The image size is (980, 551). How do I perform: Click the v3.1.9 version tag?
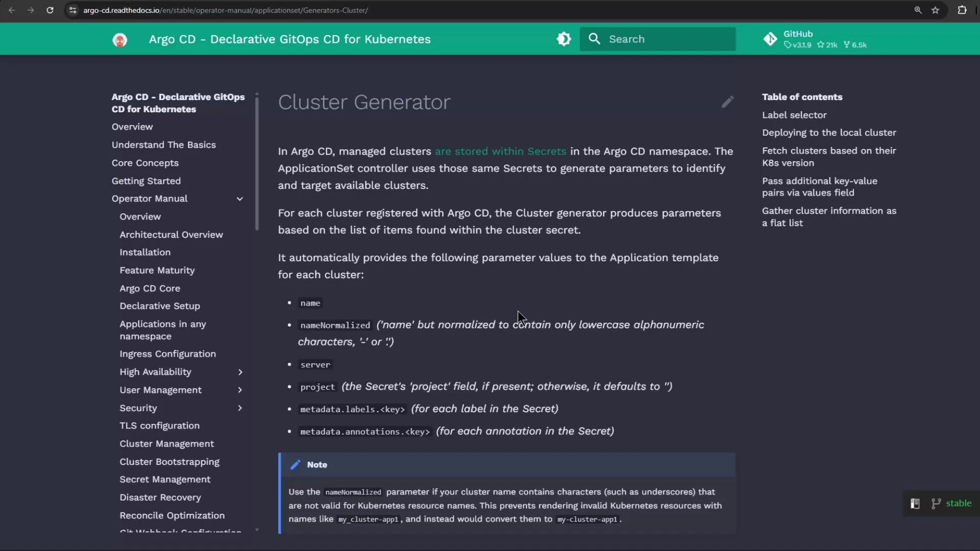coord(798,45)
